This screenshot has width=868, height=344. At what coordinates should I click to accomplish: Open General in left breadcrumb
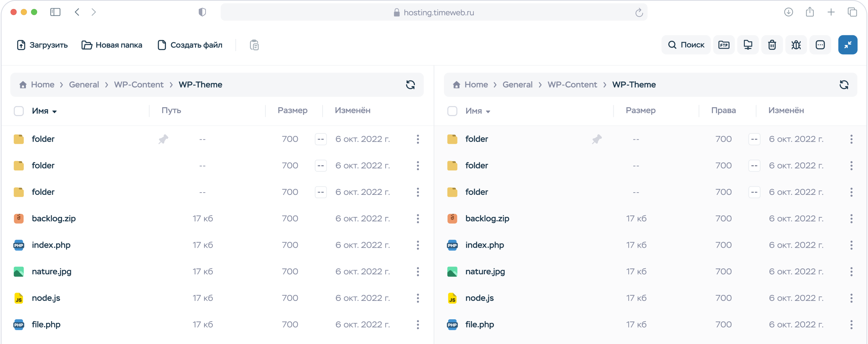[x=84, y=85]
